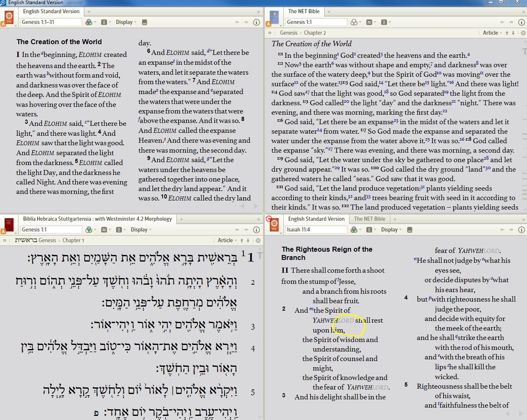Close the locator bar in Biblia Hebraica panel

[x=258, y=241]
